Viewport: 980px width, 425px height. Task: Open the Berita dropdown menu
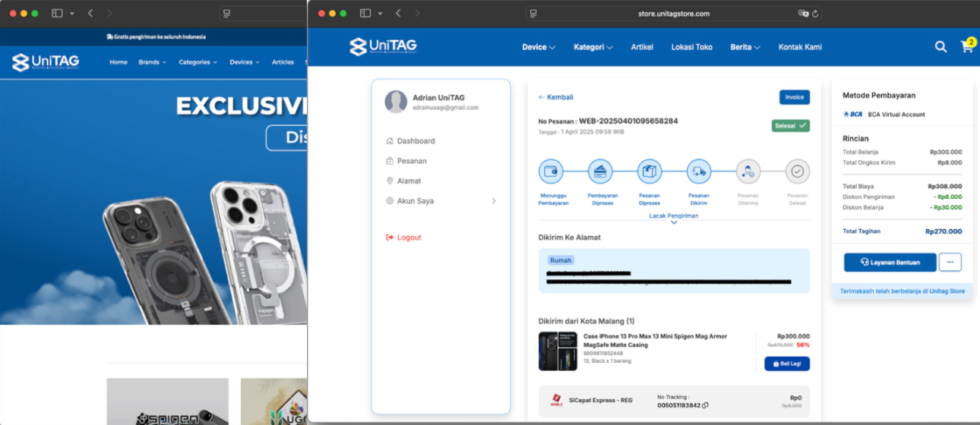click(x=745, y=47)
